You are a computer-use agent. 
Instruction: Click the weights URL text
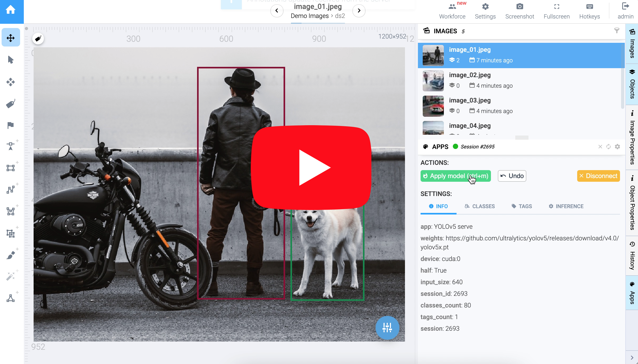coord(519,243)
